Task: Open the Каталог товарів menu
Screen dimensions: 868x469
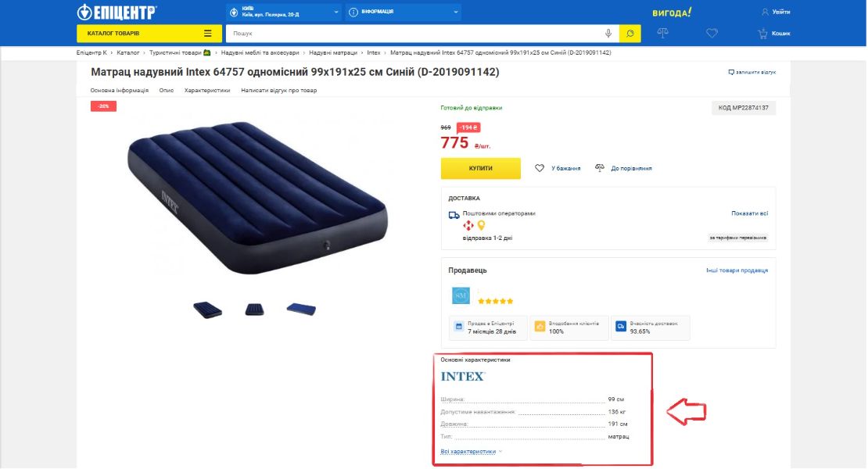Action: pos(149,33)
